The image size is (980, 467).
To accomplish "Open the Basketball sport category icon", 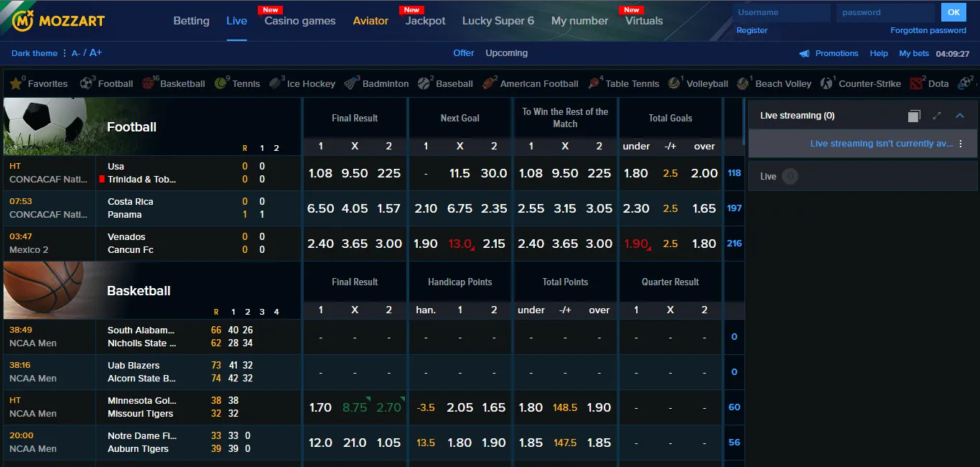I will (149, 82).
